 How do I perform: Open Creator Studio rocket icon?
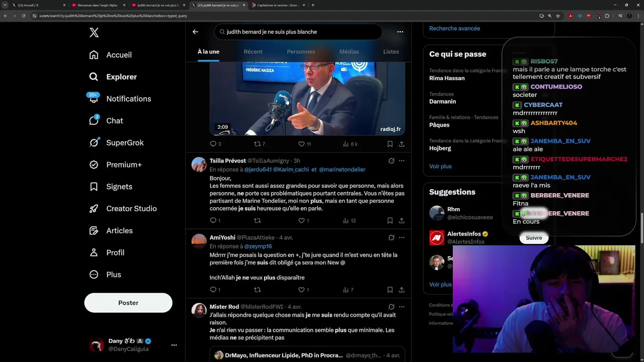coord(94,209)
